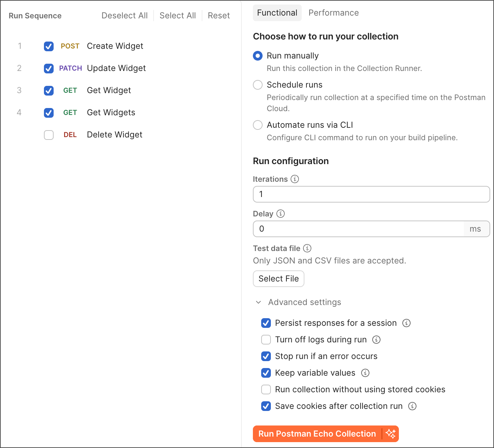Collapse the Advanced settings section

click(258, 302)
